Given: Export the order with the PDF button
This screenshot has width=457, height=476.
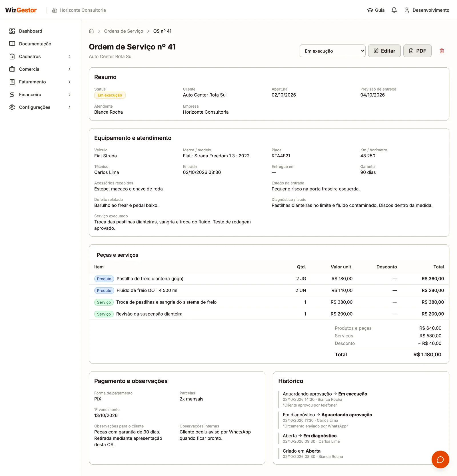Looking at the screenshot, I should click(417, 51).
